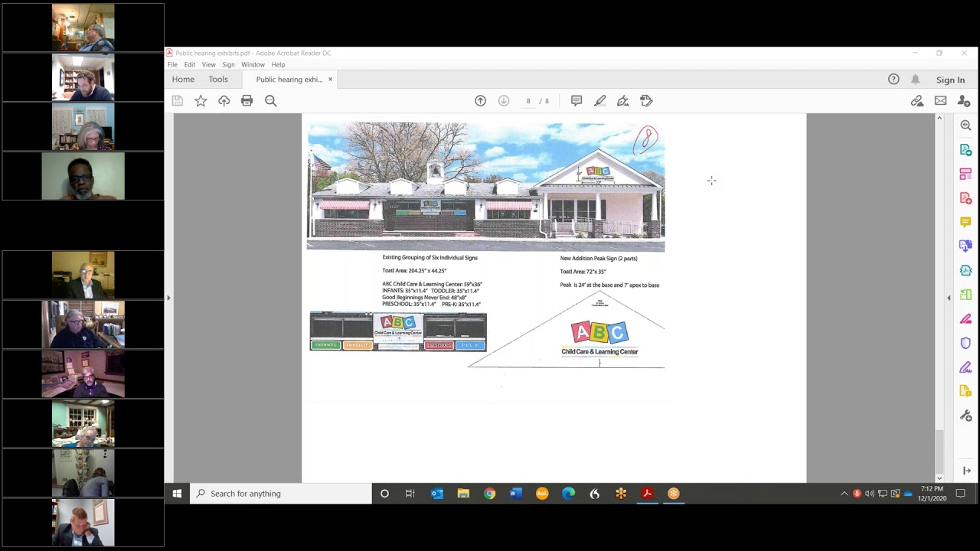This screenshot has width=980, height=551.
Task: Print the document via printer icon
Action: point(247,101)
